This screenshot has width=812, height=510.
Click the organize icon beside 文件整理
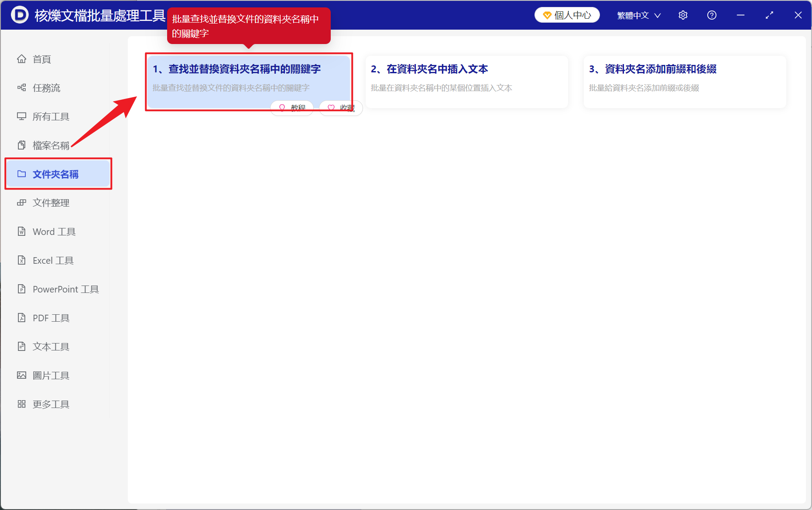tap(21, 203)
